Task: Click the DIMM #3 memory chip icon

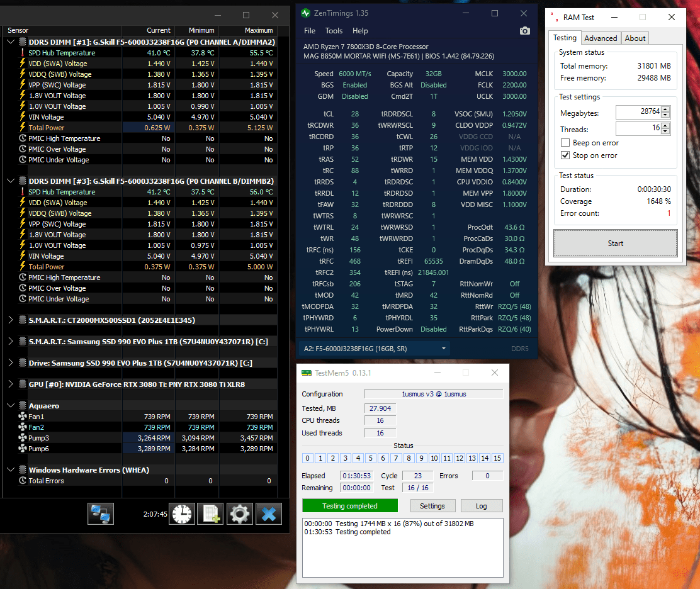Action: coord(22,181)
